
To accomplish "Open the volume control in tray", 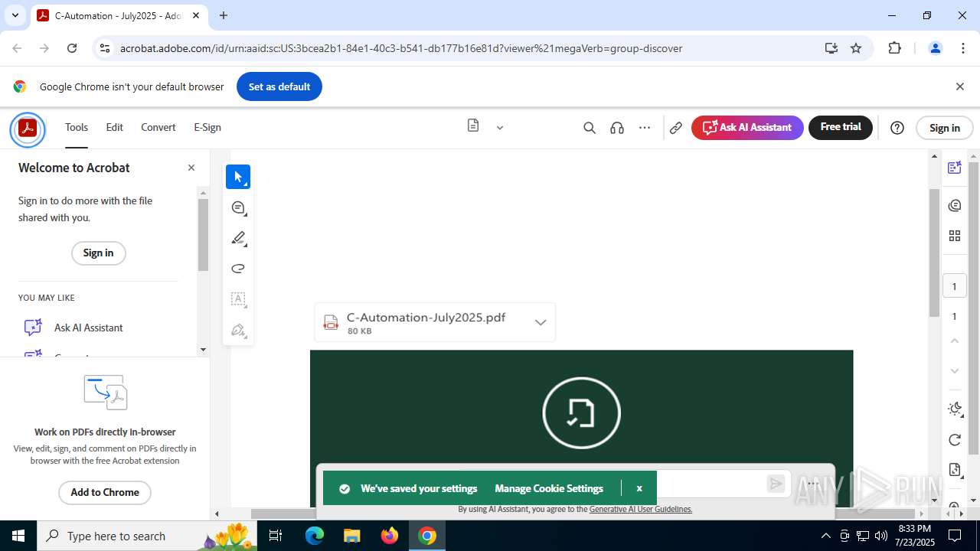I will [880, 536].
